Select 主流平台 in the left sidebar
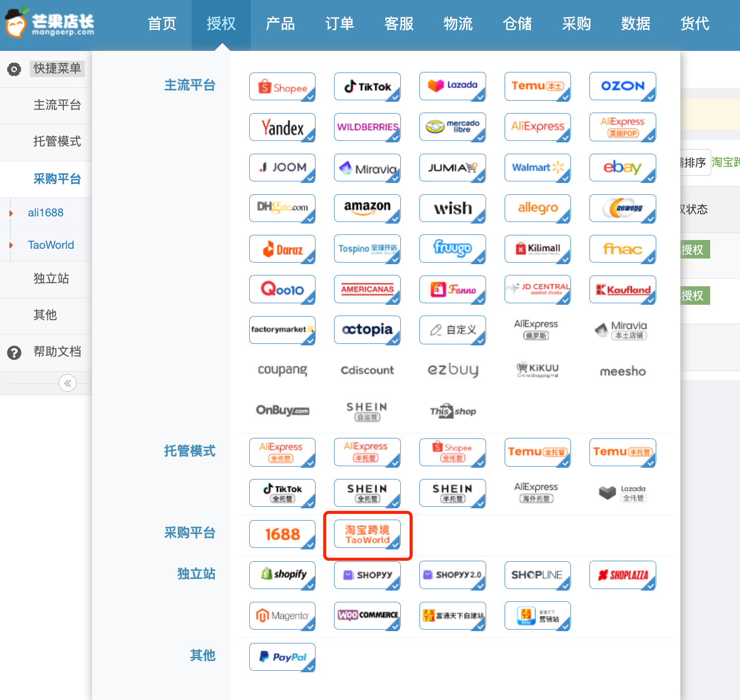Screen dimensions: 740x700 pos(57,105)
